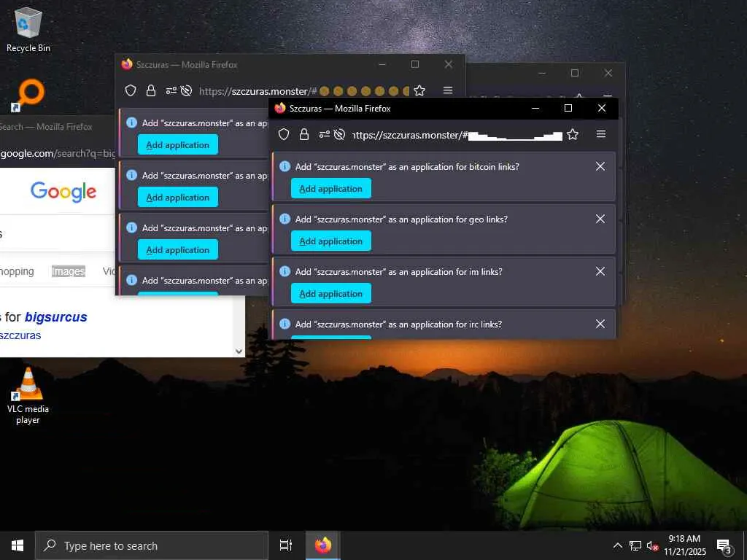
Task: Open Task View on the taskbar
Action: point(285,545)
